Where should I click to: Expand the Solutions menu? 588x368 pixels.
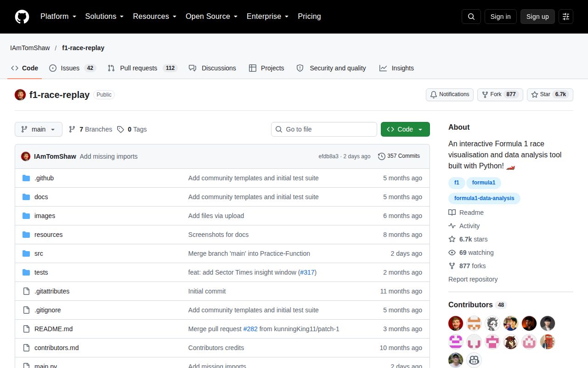coord(105,17)
